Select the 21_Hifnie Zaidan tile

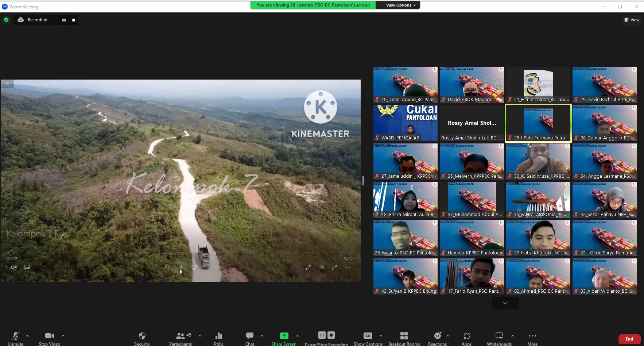coord(538,85)
